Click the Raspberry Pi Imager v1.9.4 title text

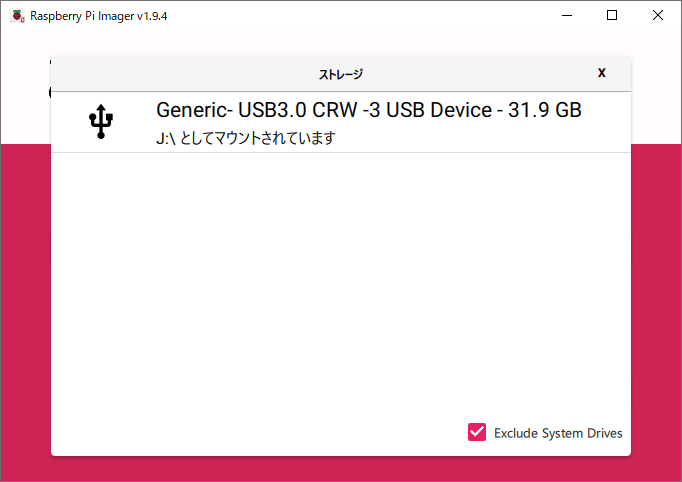99,16
